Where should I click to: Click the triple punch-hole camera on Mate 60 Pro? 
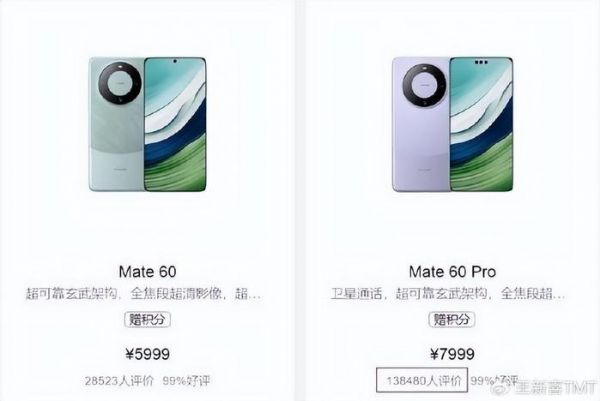(x=481, y=62)
